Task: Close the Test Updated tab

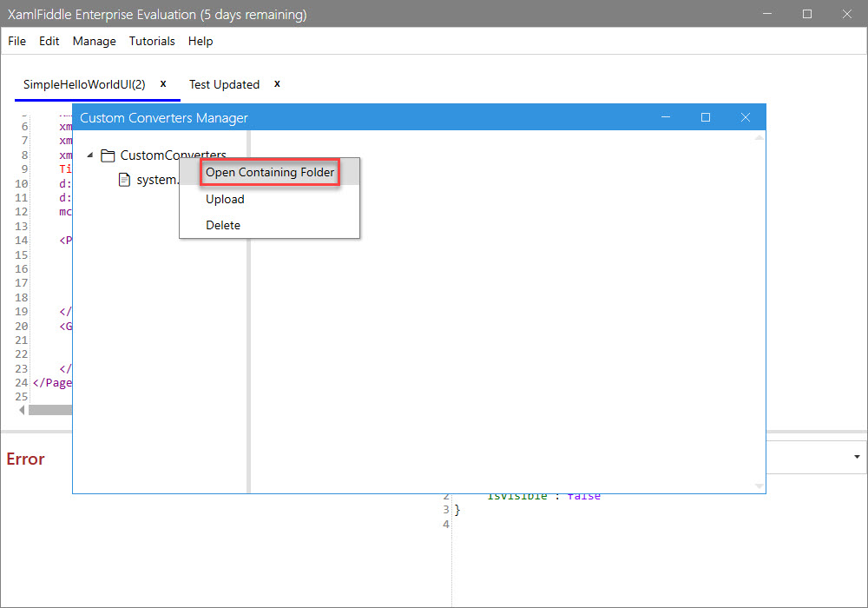Action: click(x=277, y=83)
